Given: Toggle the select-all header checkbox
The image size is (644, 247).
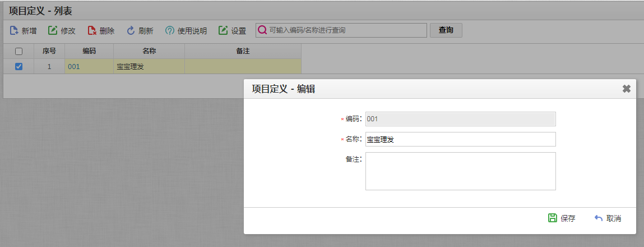Looking at the screenshot, I should [x=18, y=52].
